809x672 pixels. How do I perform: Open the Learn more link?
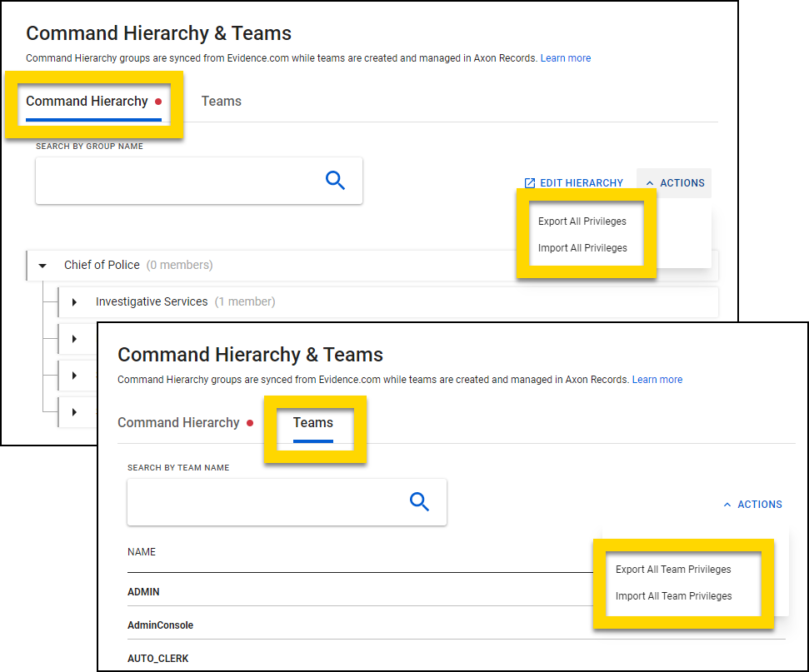pos(566,57)
